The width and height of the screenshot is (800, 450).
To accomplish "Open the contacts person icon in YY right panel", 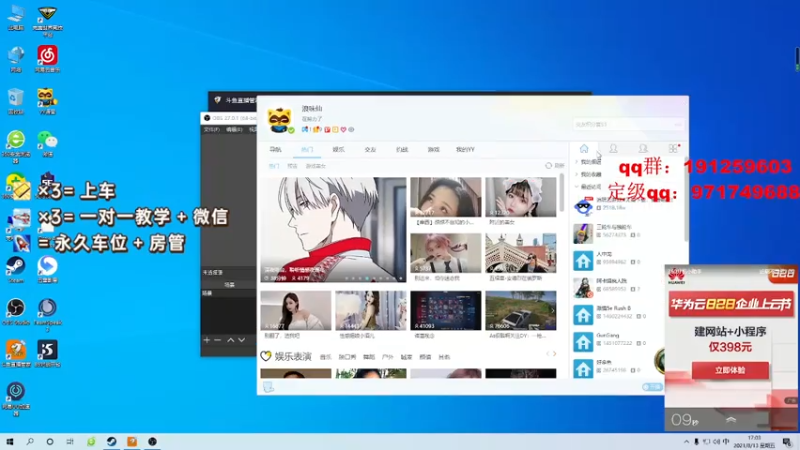I will coord(613,148).
